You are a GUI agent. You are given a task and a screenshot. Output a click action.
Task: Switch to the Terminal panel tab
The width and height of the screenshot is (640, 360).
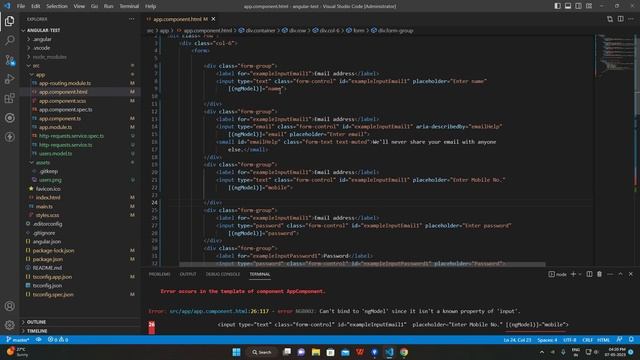[x=260, y=274]
